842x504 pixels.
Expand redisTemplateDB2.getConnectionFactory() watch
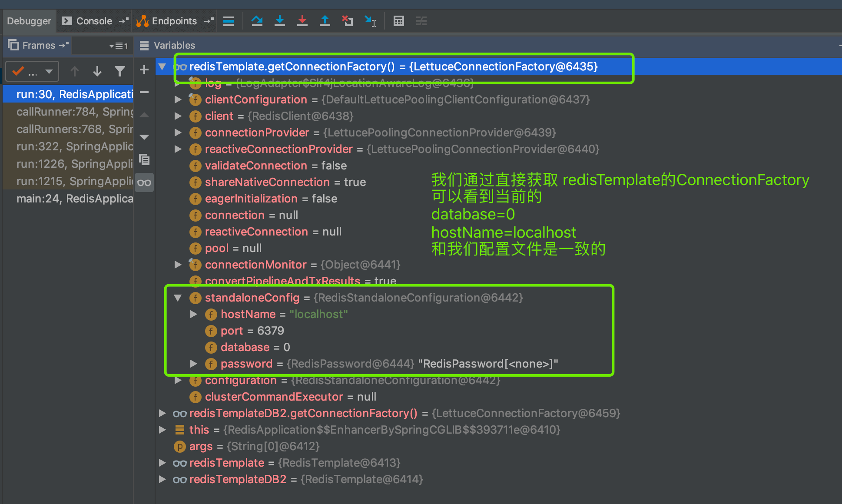pyautogui.click(x=162, y=413)
